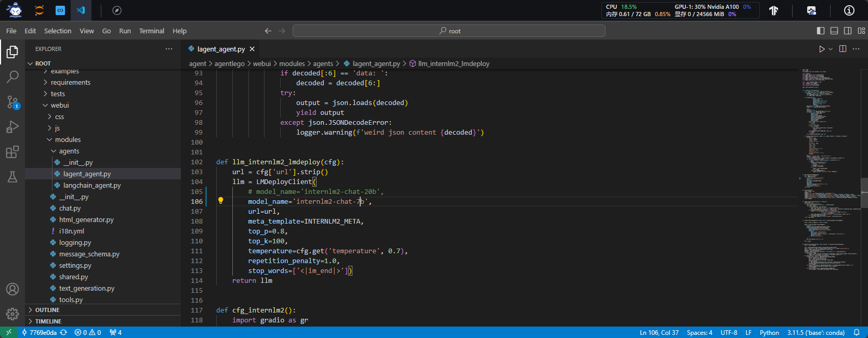Click the VS Code icon in top bar

[x=81, y=10]
